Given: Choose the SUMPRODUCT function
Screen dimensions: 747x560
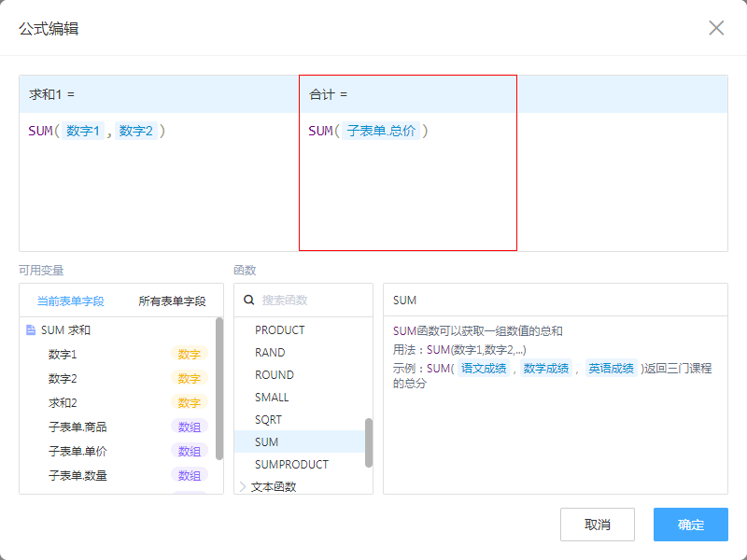Looking at the screenshot, I should [291, 465].
